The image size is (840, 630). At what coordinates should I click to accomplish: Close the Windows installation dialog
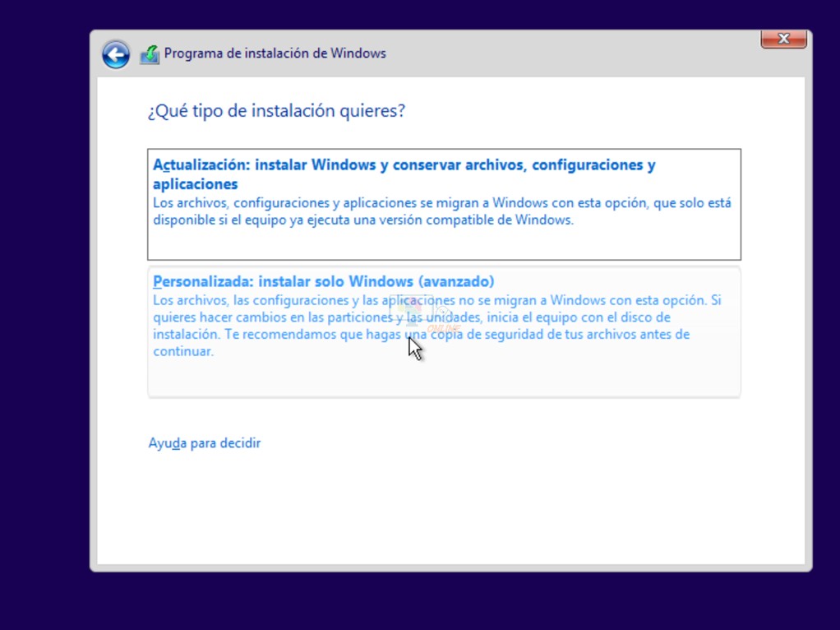point(783,39)
